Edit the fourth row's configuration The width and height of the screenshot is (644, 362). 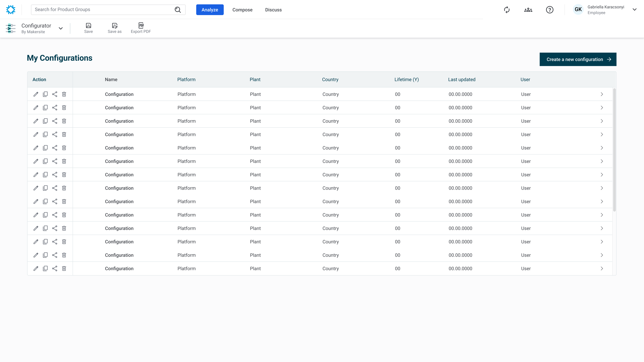36,134
